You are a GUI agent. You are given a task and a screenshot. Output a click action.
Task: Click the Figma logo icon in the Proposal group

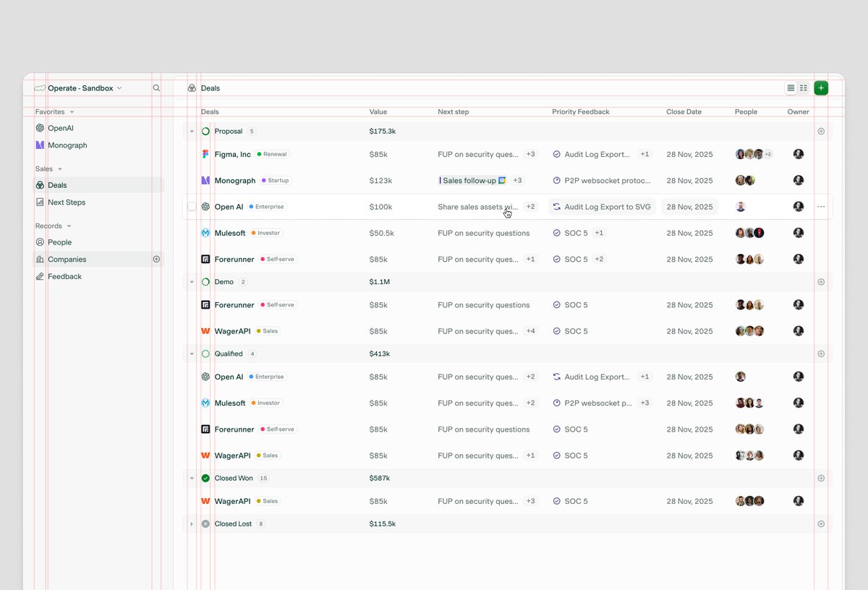tap(205, 155)
